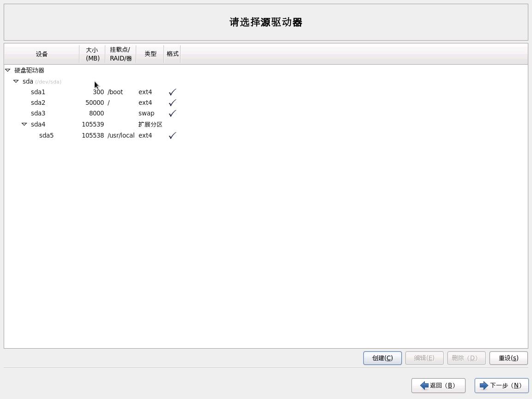
Task: Select the sda2 root partition row
Action: [x=38, y=103]
